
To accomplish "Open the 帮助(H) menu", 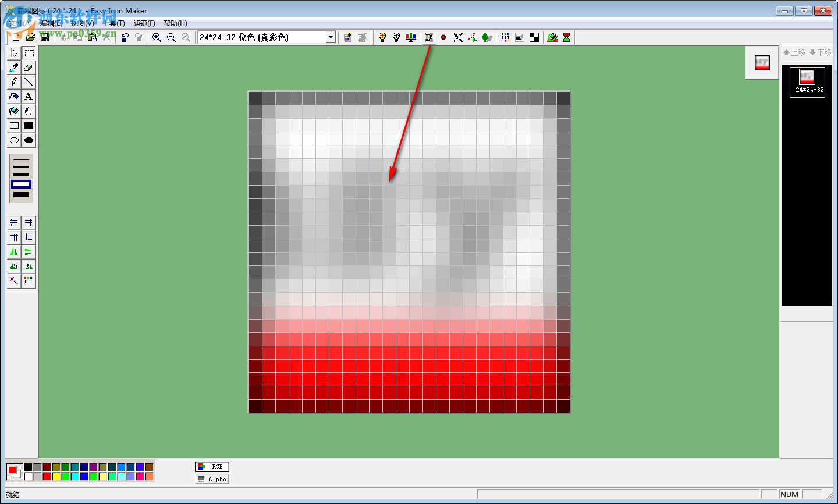I will [175, 23].
